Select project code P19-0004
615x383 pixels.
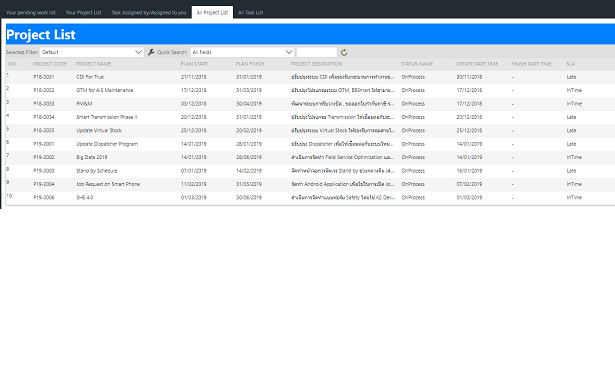[x=44, y=184]
